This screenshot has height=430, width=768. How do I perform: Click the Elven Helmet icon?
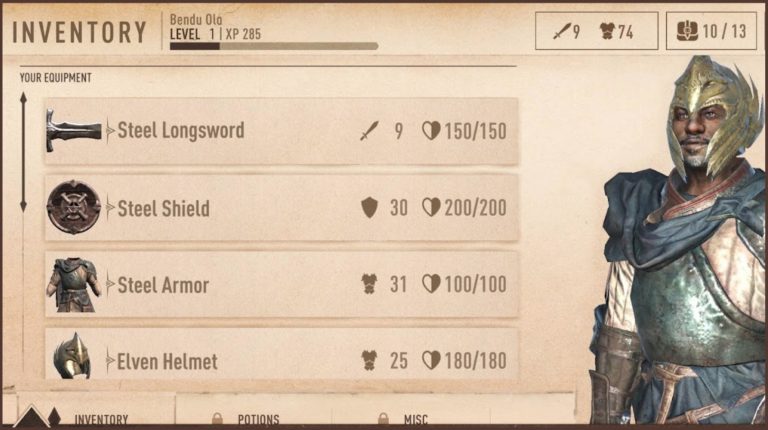click(72, 356)
